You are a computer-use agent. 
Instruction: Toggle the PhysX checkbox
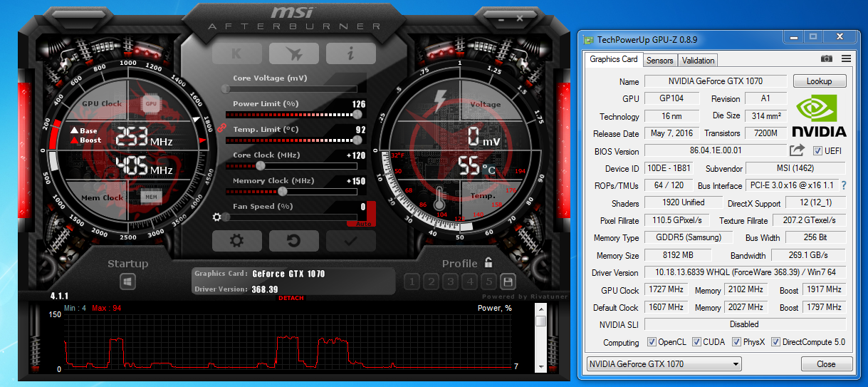pyautogui.click(x=736, y=342)
